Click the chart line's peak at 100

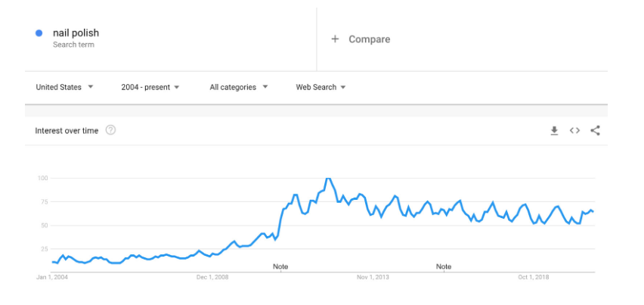click(327, 179)
